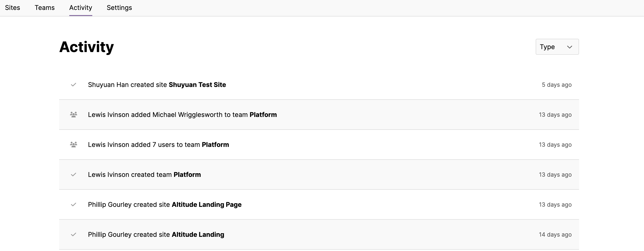Click team icon beside Michael Wrigglesworth entry
The height and width of the screenshot is (251, 644).
(74, 115)
